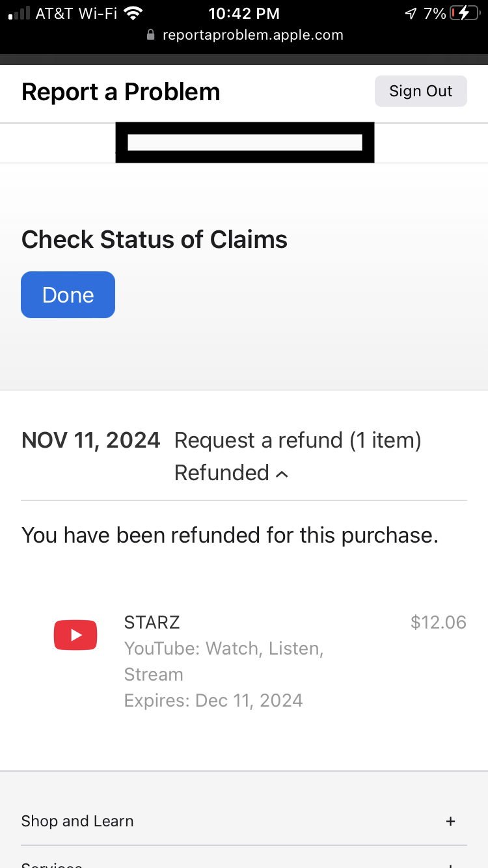
Task: Select the reportaproblem.apple.com address field
Action: pyautogui.click(x=252, y=35)
